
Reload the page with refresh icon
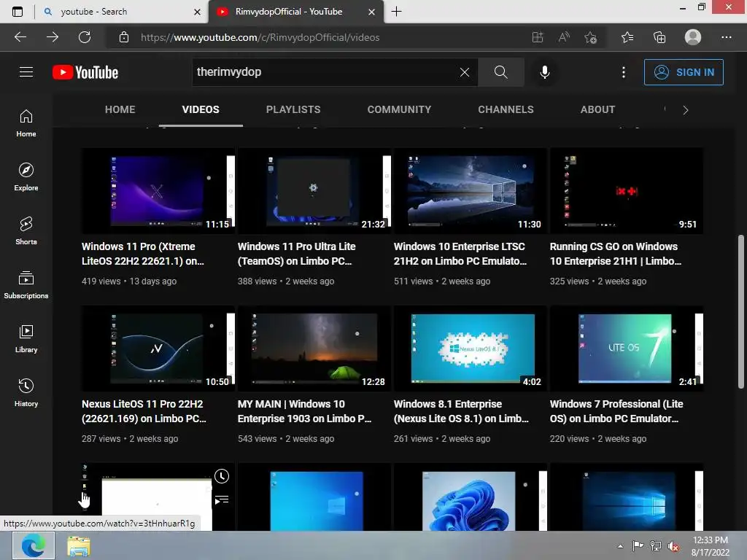pos(85,37)
